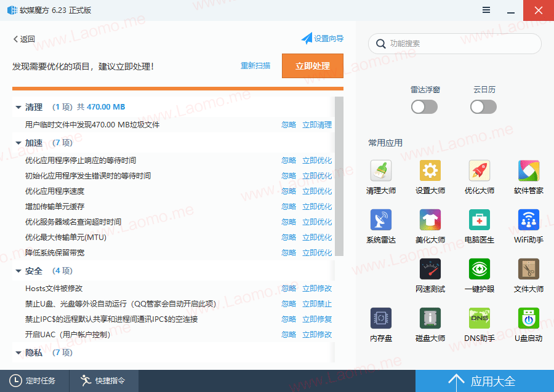Screen dimensions: 554x392
Task: Click 立即清理 for temp junk files
Action: click(317, 125)
